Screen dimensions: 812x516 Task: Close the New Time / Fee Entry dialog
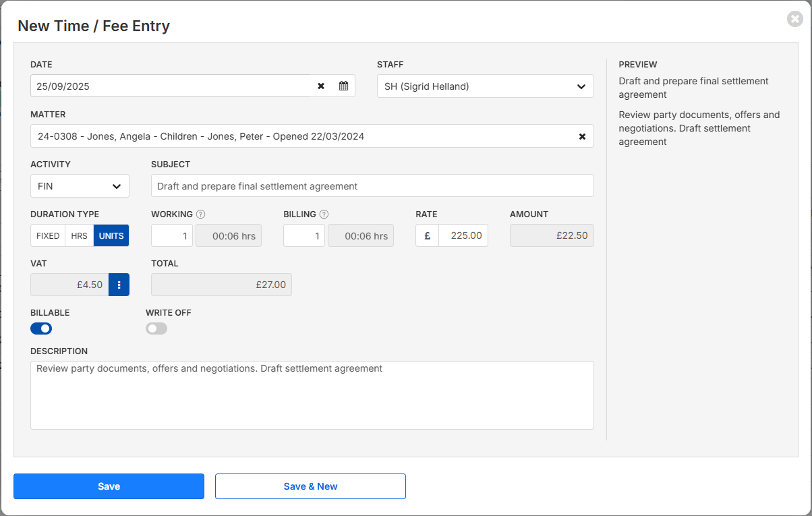pos(794,19)
